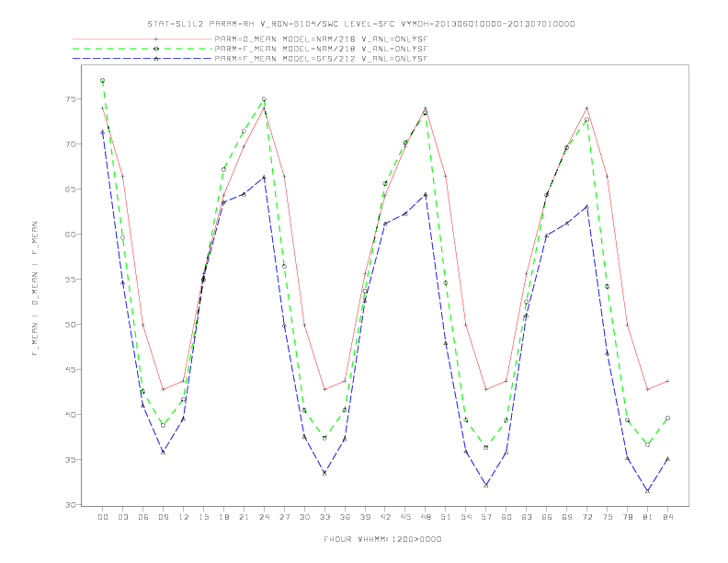Click x-axis tick label 42
This screenshot has height=563, width=728.
[x=385, y=517]
